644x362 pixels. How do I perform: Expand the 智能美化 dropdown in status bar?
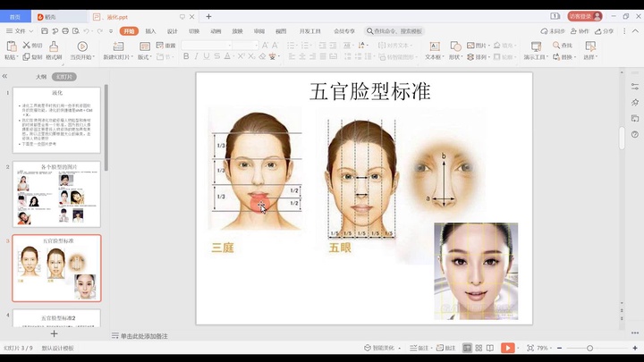pos(399,349)
